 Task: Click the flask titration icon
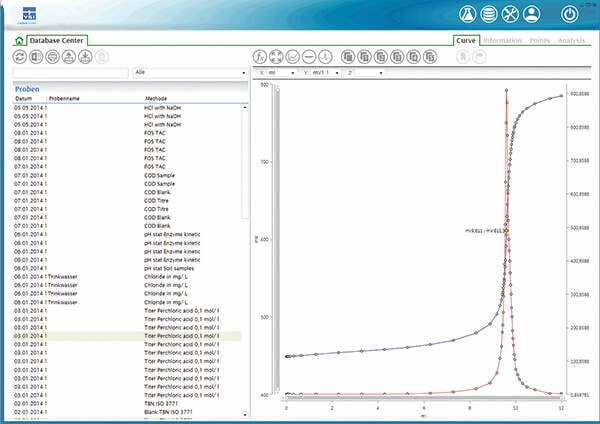pyautogui.click(x=469, y=14)
